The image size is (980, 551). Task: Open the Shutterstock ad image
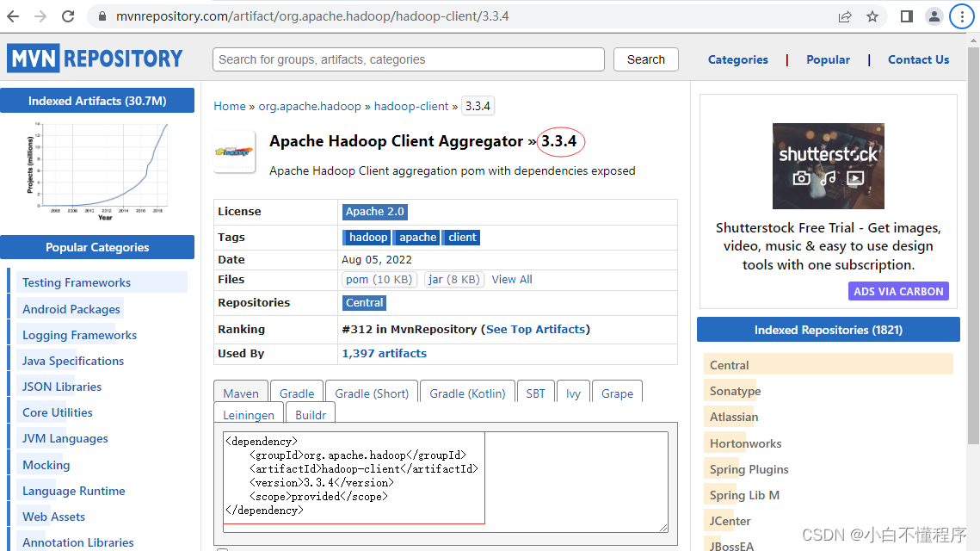point(828,166)
